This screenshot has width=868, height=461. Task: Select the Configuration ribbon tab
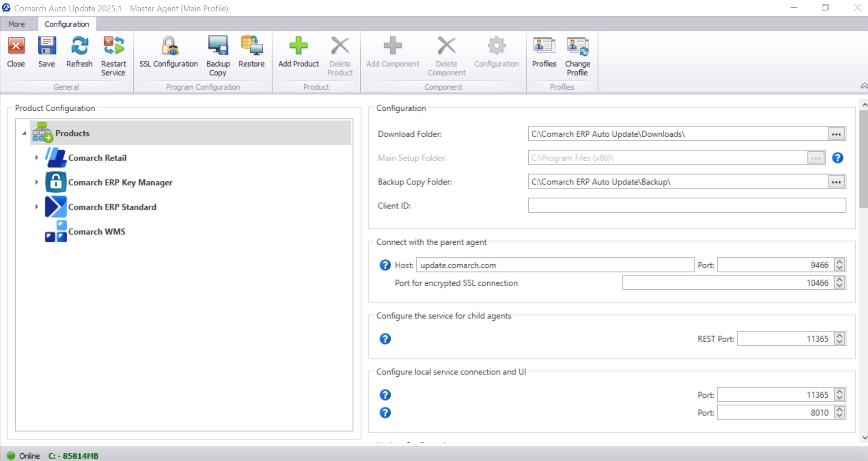[67, 24]
